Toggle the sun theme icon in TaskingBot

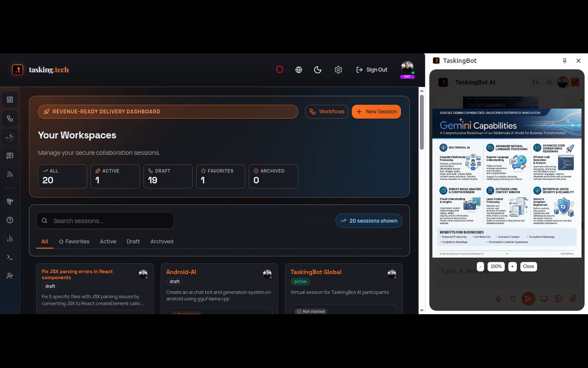point(549,82)
